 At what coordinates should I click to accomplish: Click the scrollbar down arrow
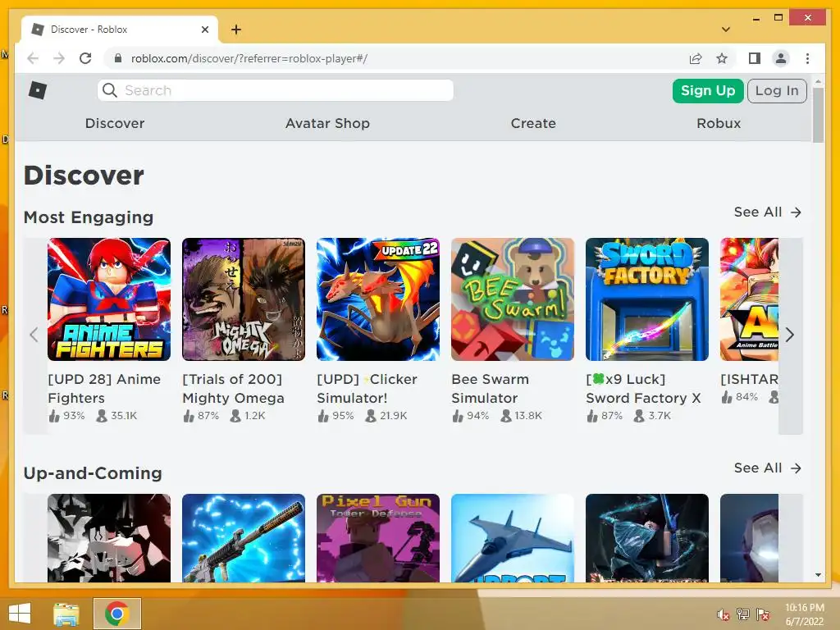818,575
